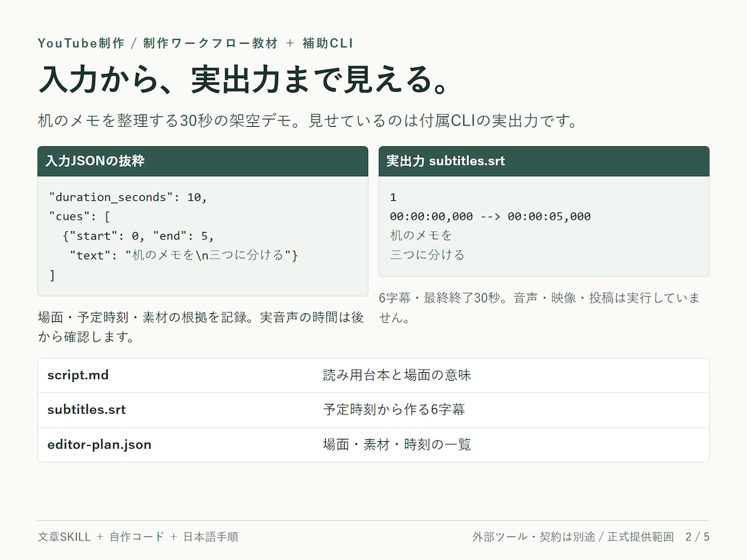Click the '実出力 subtitles.srt' panel header
Screen dimensions: 747x560
click(544, 161)
